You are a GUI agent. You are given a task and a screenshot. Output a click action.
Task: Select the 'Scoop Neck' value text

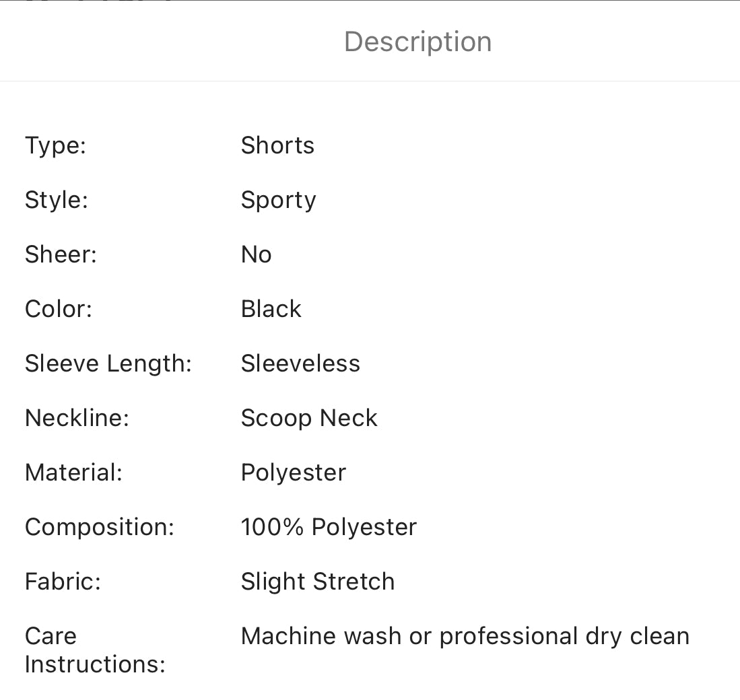[309, 418]
